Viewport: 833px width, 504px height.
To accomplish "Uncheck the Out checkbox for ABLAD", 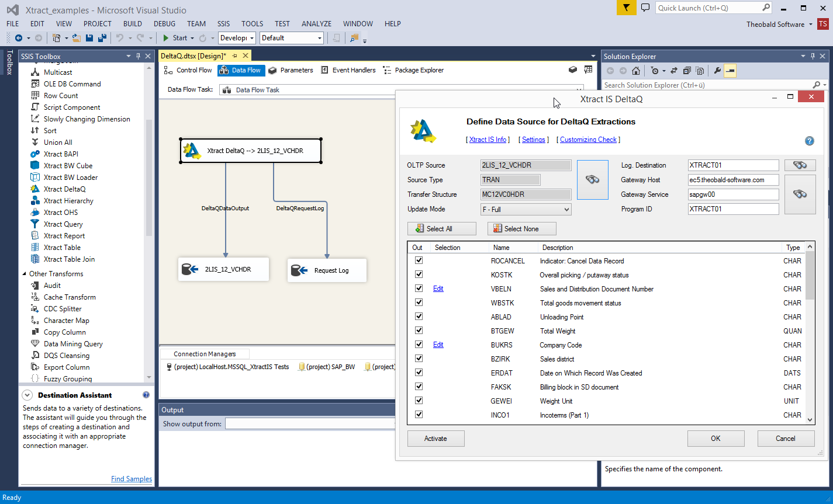I will coord(419,317).
